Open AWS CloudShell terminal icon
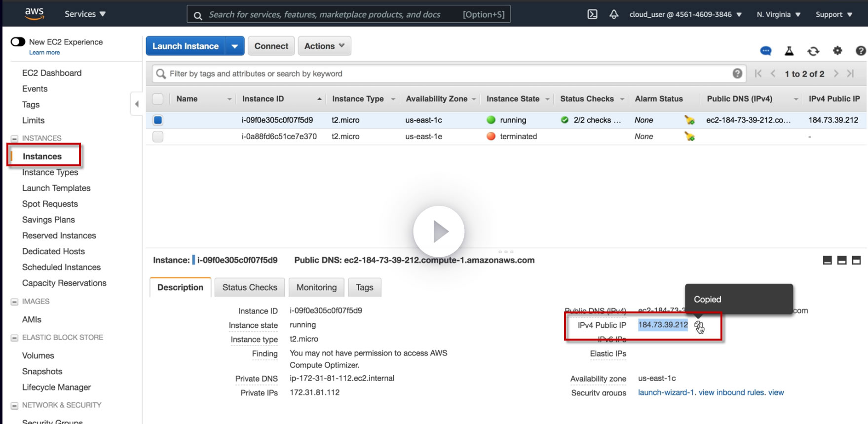 [x=592, y=14]
